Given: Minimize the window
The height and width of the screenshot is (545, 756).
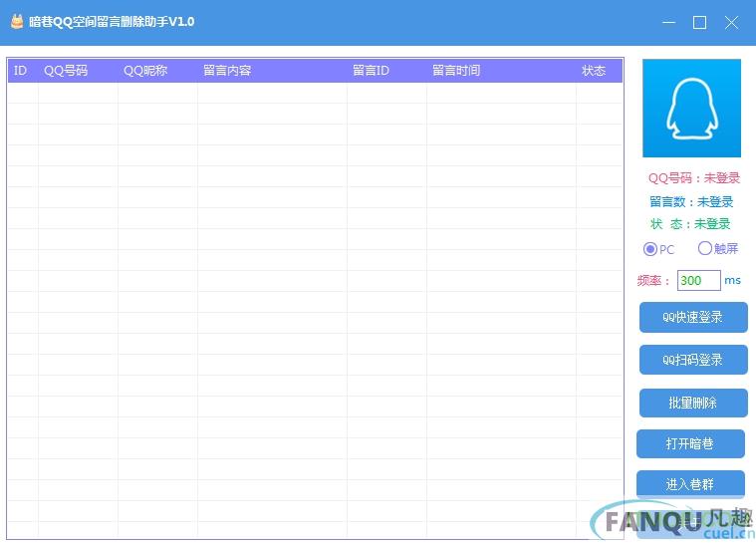Looking at the screenshot, I should [x=668, y=22].
